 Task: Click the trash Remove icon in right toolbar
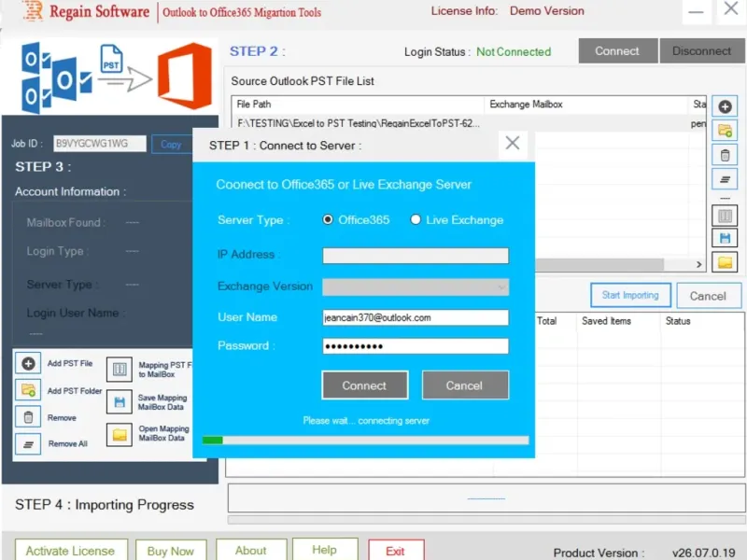725,155
